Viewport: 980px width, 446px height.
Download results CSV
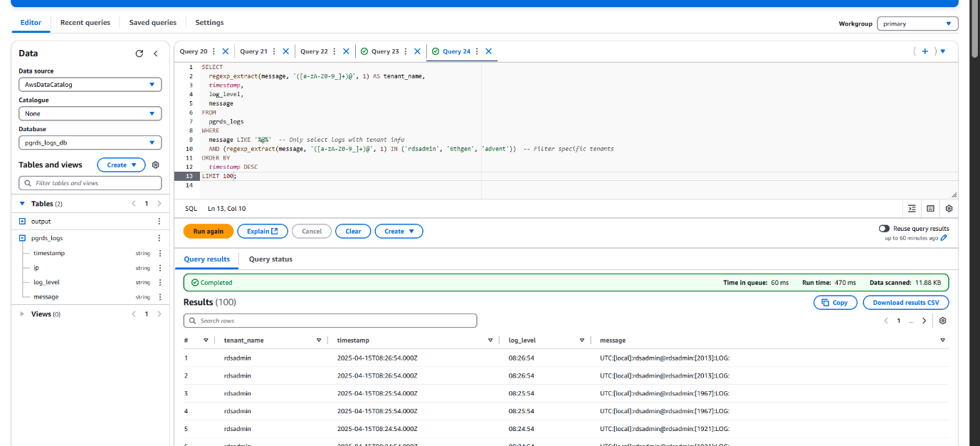click(906, 303)
